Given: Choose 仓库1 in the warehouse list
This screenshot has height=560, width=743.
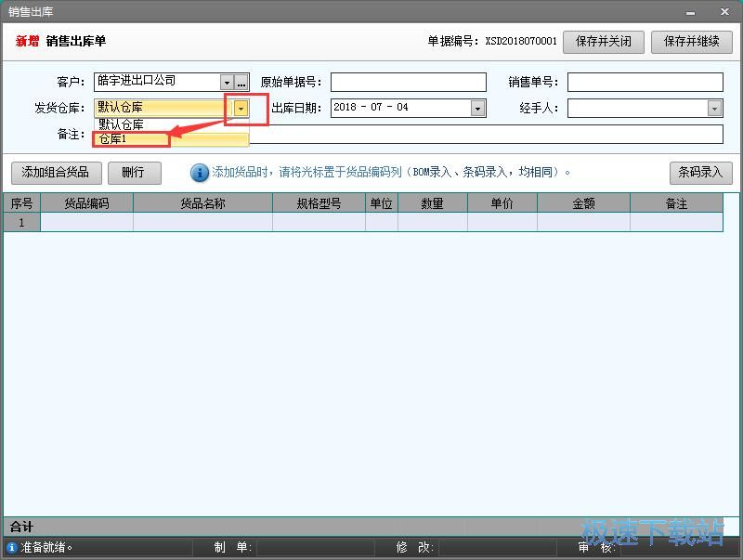Looking at the screenshot, I should 171,138.
